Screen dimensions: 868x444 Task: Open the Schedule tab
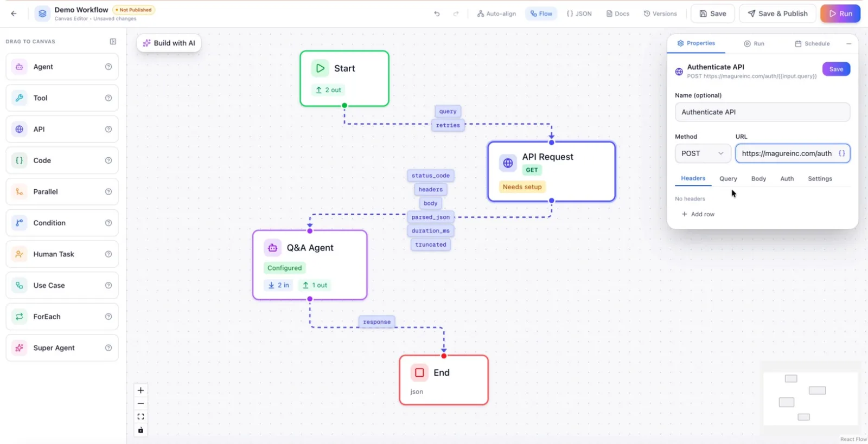[812, 43]
